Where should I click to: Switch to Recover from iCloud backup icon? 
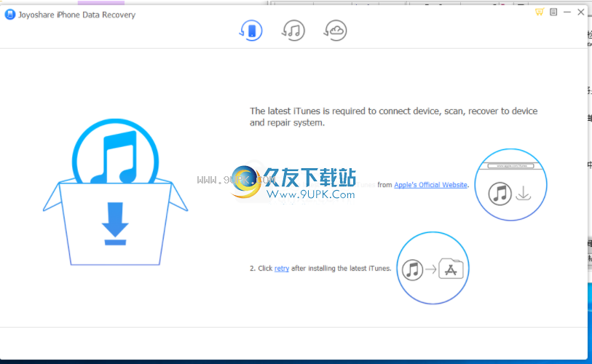coord(335,30)
